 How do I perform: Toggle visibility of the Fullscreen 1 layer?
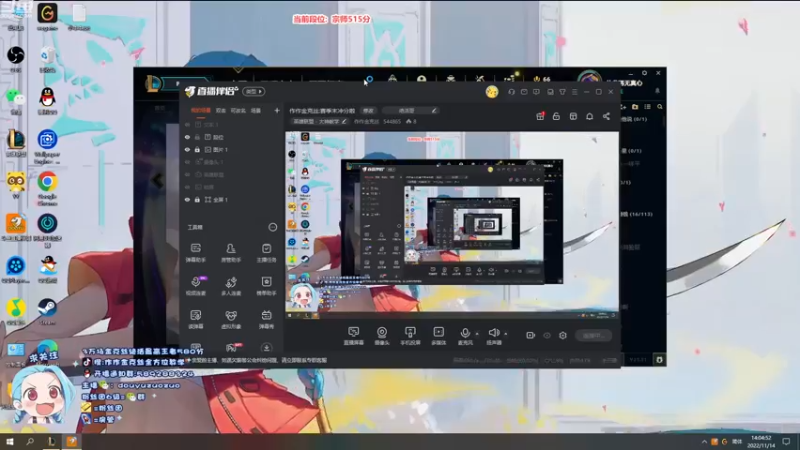tap(187, 199)
